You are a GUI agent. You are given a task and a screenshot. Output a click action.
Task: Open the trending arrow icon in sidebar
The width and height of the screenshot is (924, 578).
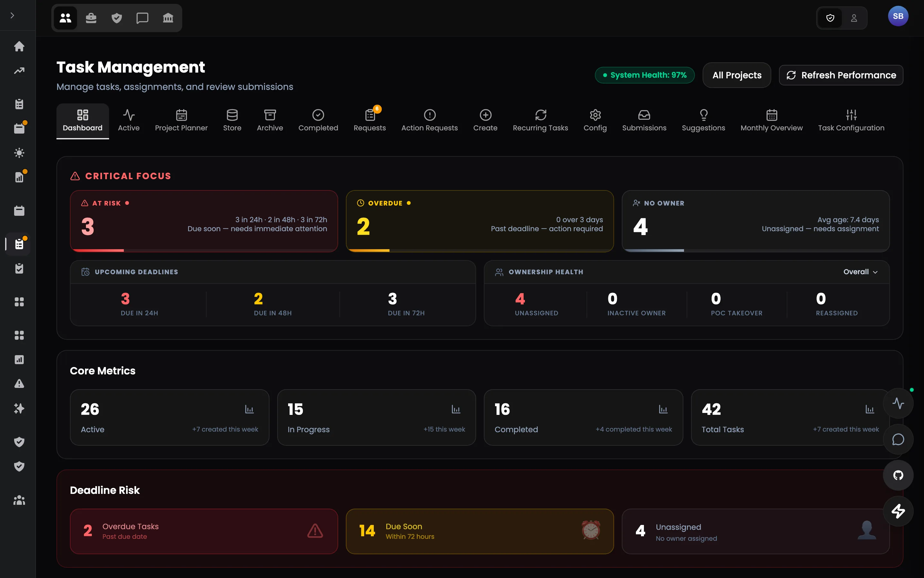tap(19, 71)
